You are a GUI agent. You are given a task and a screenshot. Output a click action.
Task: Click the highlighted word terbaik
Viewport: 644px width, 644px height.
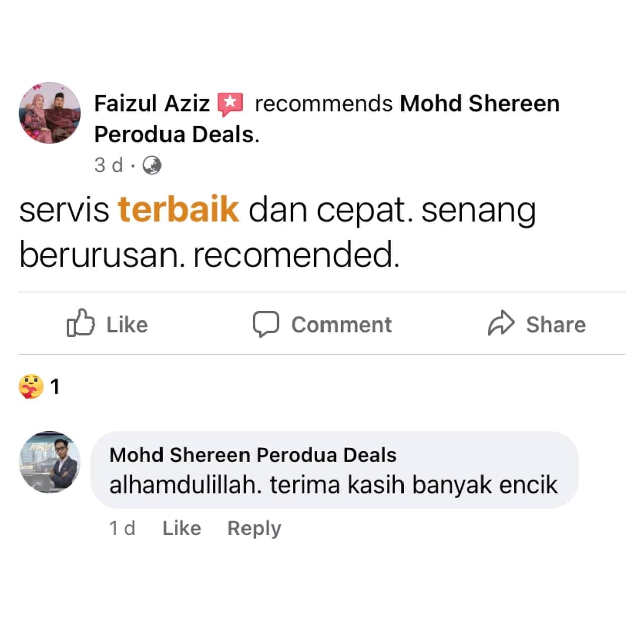pos(178,208)
